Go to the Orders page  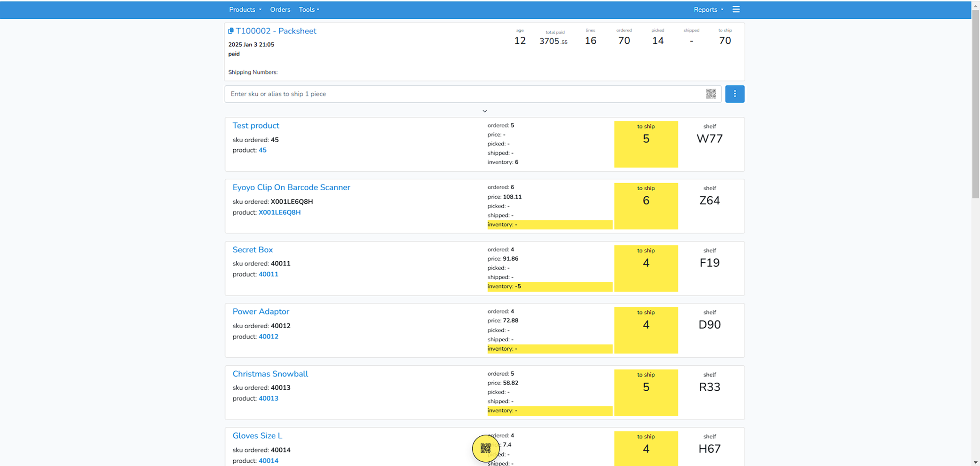tap(280, 9)
